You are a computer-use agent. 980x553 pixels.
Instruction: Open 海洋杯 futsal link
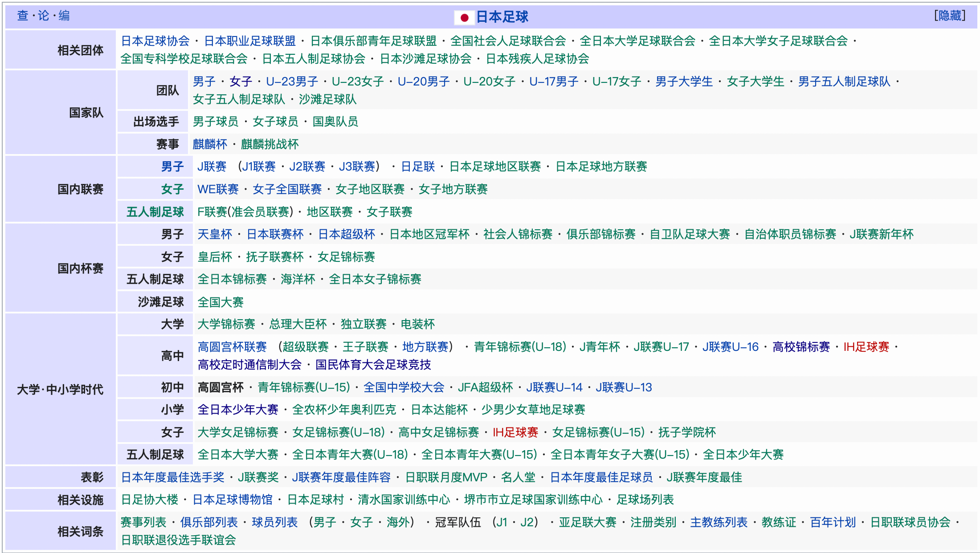coord(298,279)
